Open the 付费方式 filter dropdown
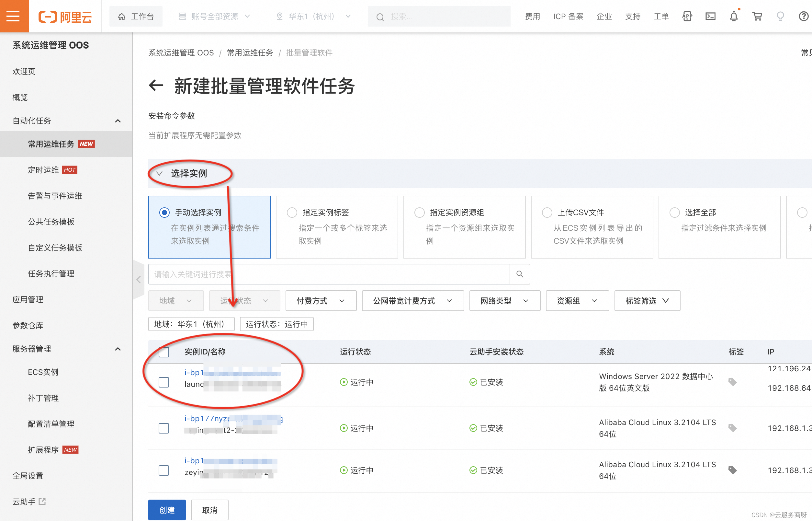 [x=321, y=300]
